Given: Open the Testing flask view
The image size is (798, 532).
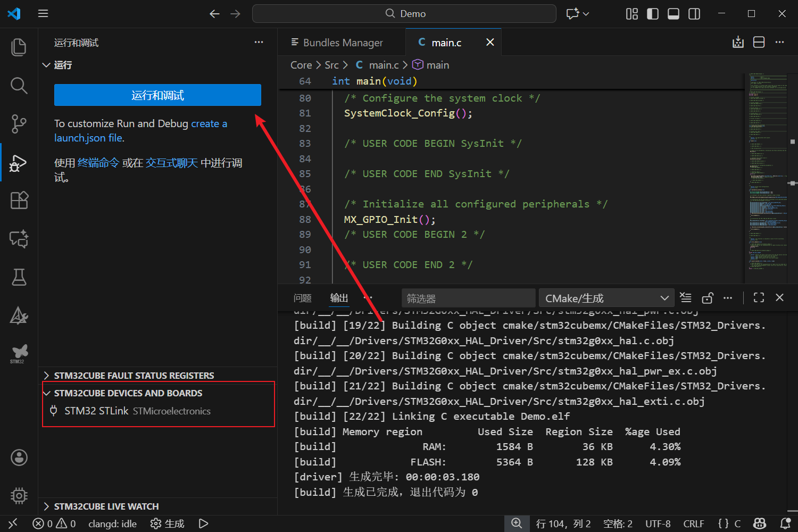Looking at the screenshot, I should tap(19, 277).
